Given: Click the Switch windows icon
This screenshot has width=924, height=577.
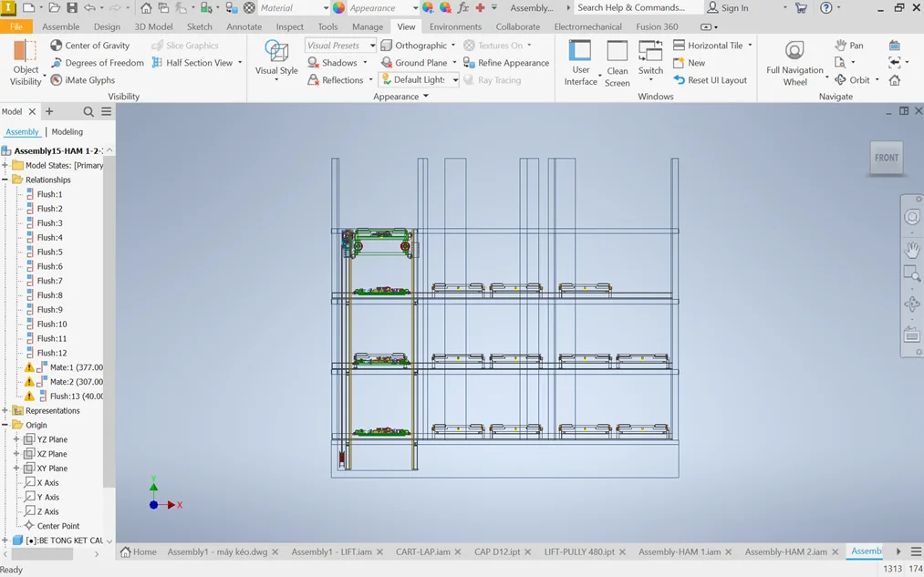Looking at the screenshot, I should (x=650, y=51).
